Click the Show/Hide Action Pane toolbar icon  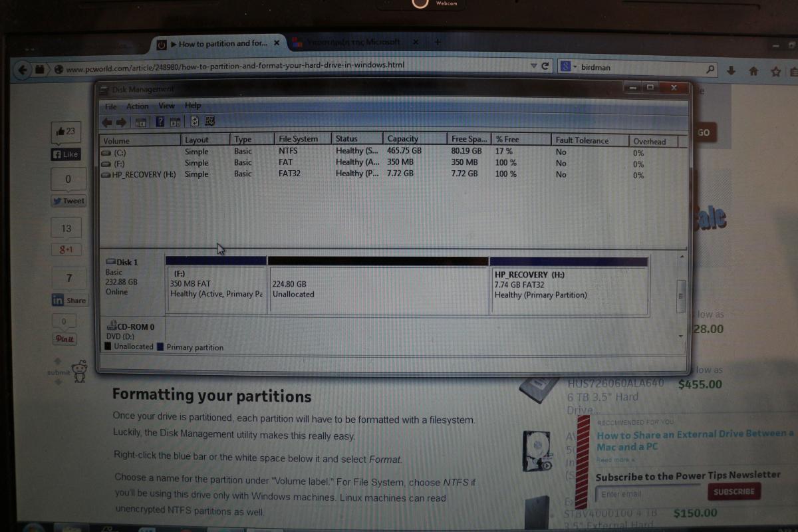click(176, 122)
